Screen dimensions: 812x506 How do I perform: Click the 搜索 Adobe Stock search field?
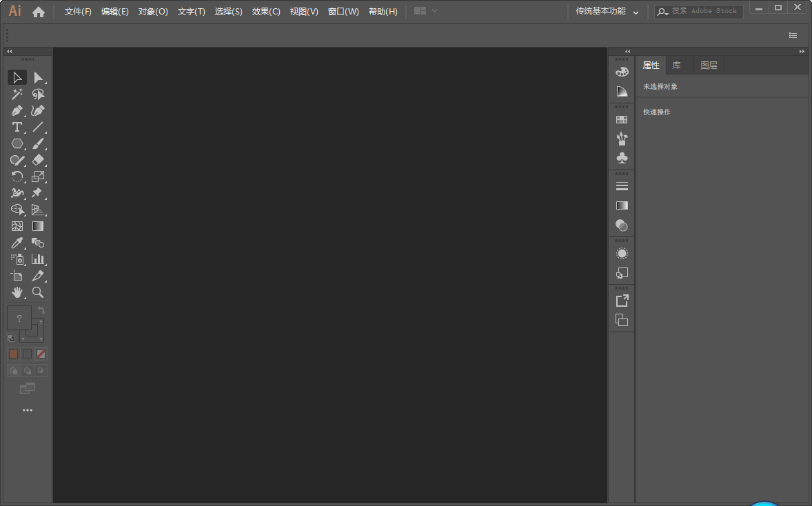point(698,12)
